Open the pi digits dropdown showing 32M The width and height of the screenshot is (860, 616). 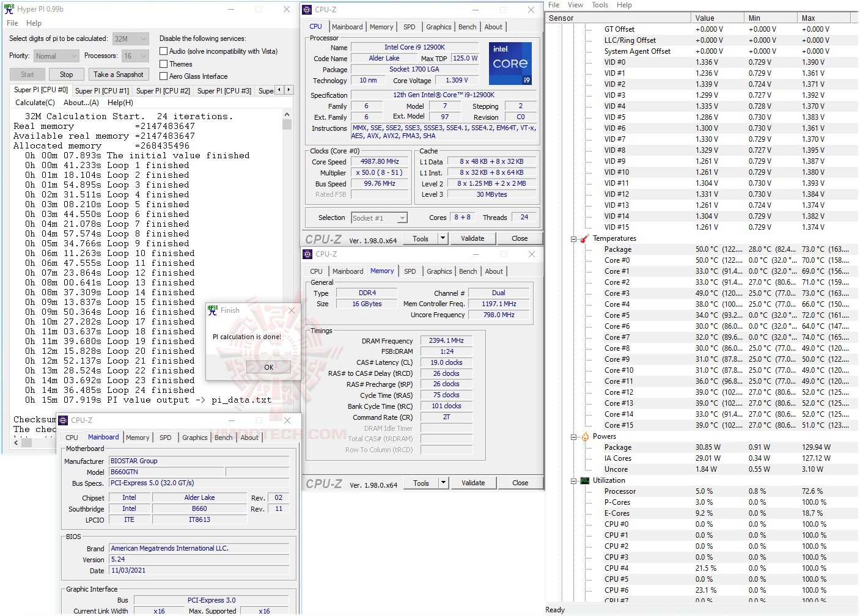coord(131,38)
